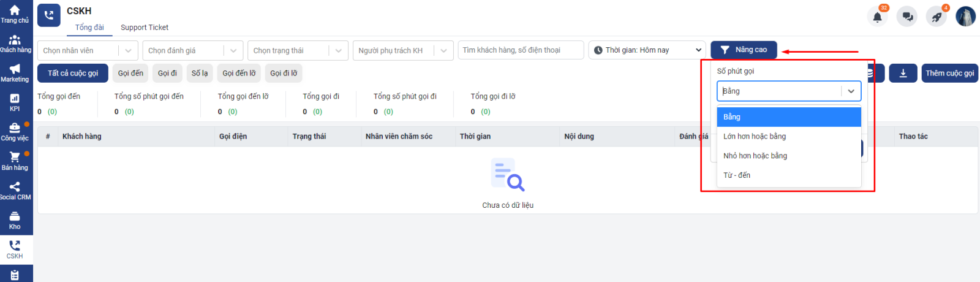Select the Lớn hơn hoặc bằng option
This screenshot has width=980, height=282.
click(x=755, y=137)
